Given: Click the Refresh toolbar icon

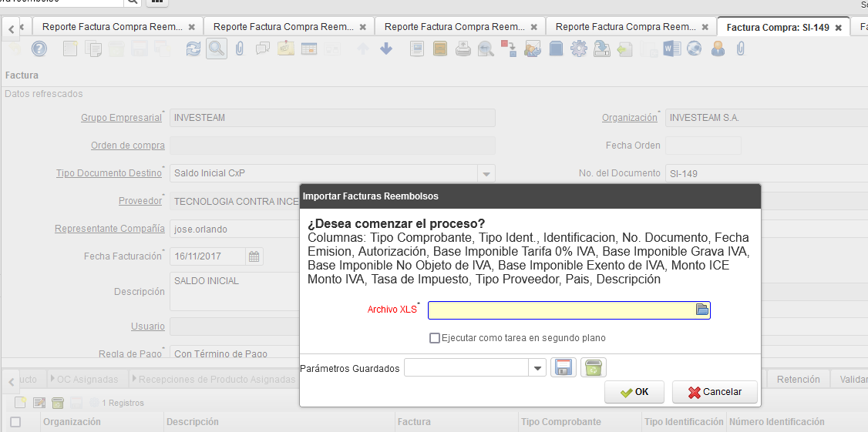Looking at the screenshot, I should click(193, 49).
